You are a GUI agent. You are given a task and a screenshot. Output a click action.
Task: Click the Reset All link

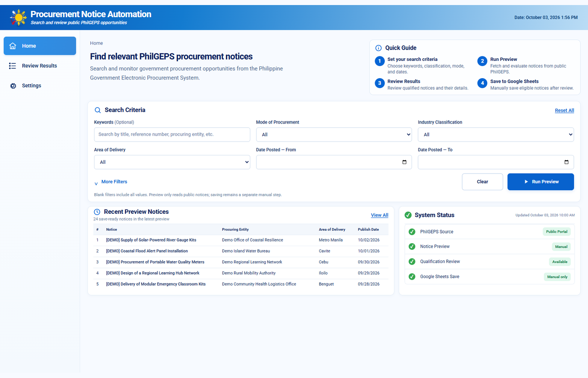coord(564,110)
